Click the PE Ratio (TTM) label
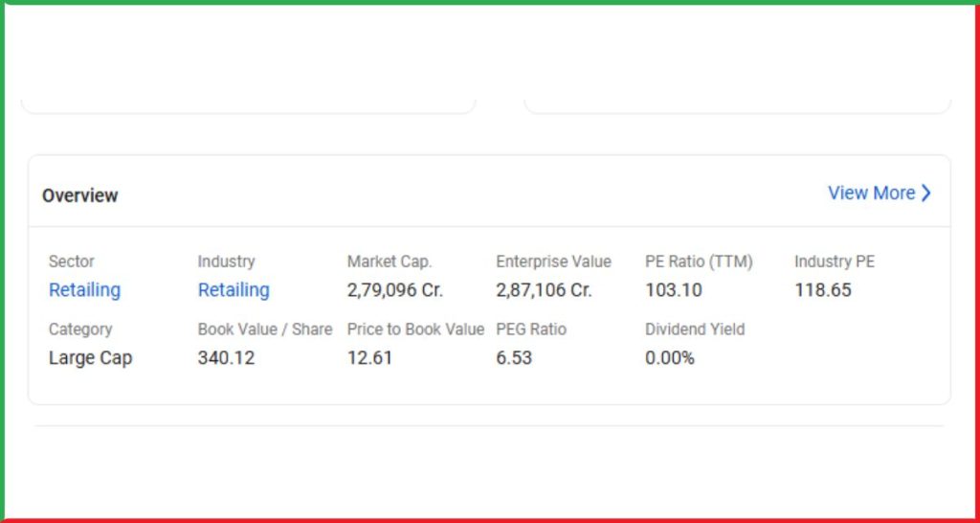The height and width of the screenshot is (523, 980). [699, 261]
